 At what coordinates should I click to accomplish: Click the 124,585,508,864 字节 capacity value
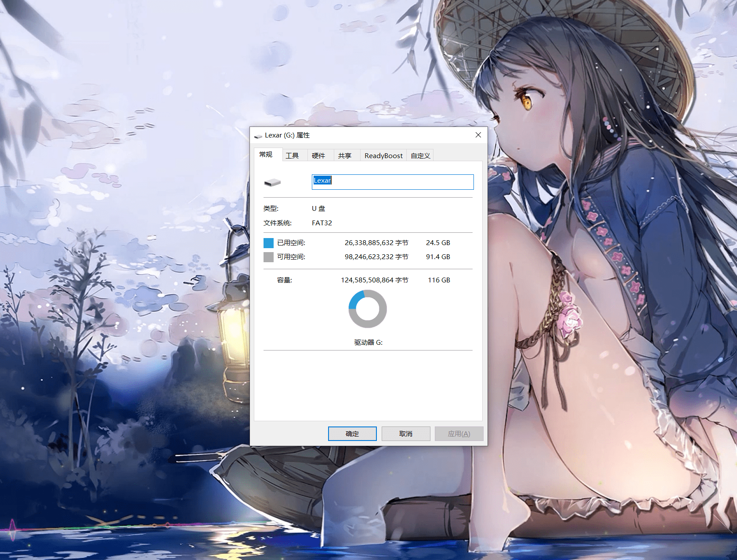coord(375,280)
